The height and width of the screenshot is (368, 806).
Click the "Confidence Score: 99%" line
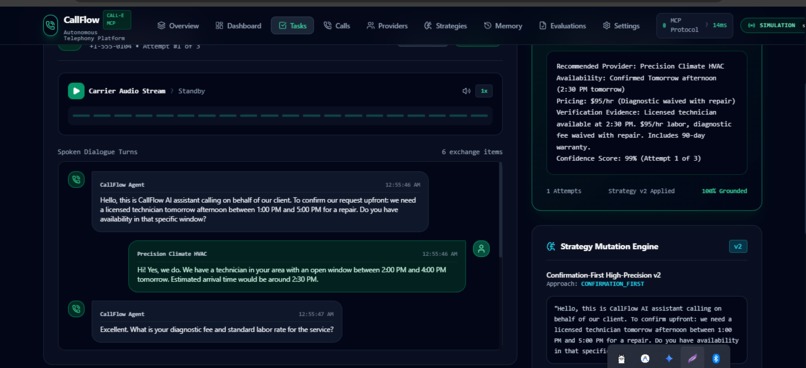pyautogui.click(x=628, y=158)
